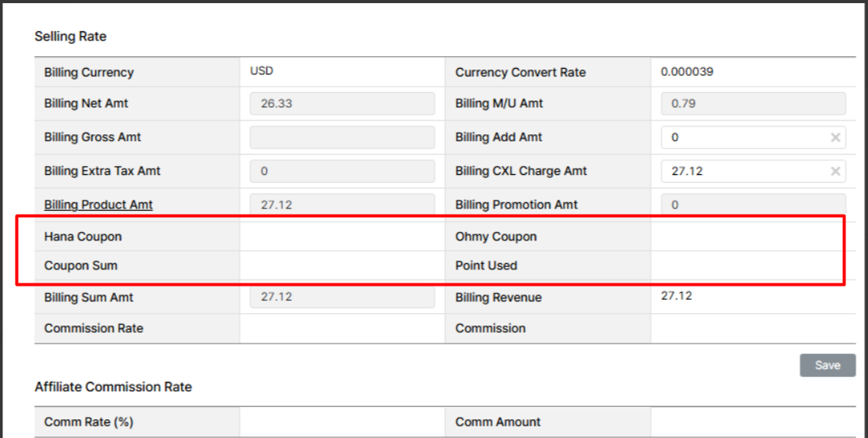Clear the Billing CXL Charge Amt value
Image resolution: width=868 pixels, height=438 pixels.
pos(835,171)
